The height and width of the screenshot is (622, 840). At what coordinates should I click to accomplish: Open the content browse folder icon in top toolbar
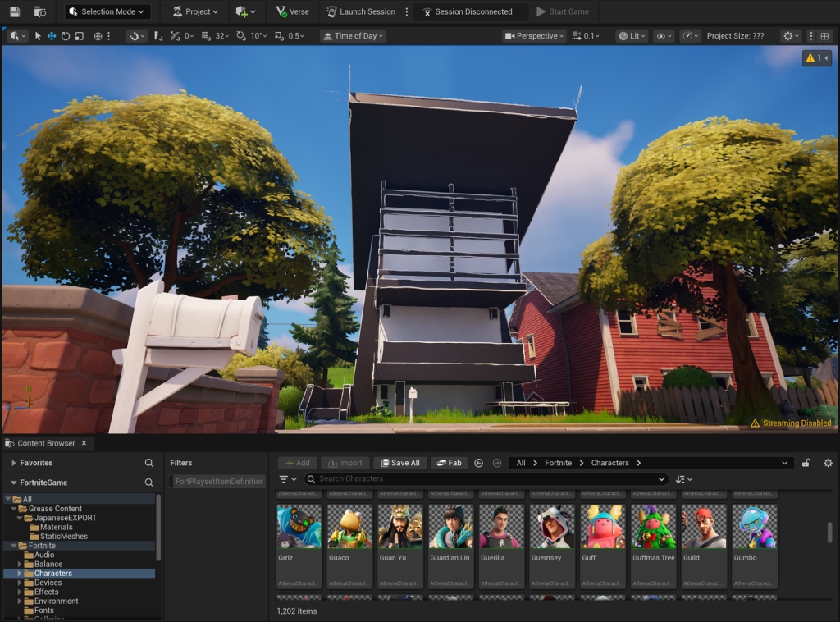point(39,11)
